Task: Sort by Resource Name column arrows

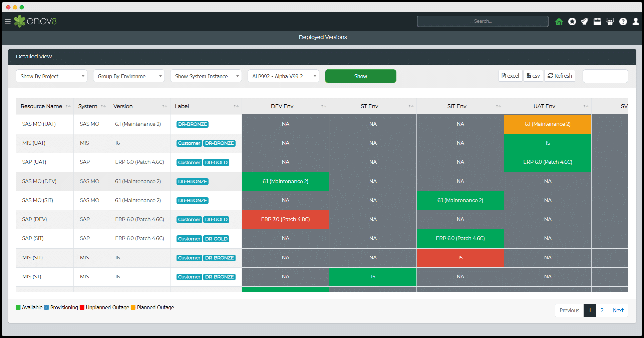Action: (68, 106)
